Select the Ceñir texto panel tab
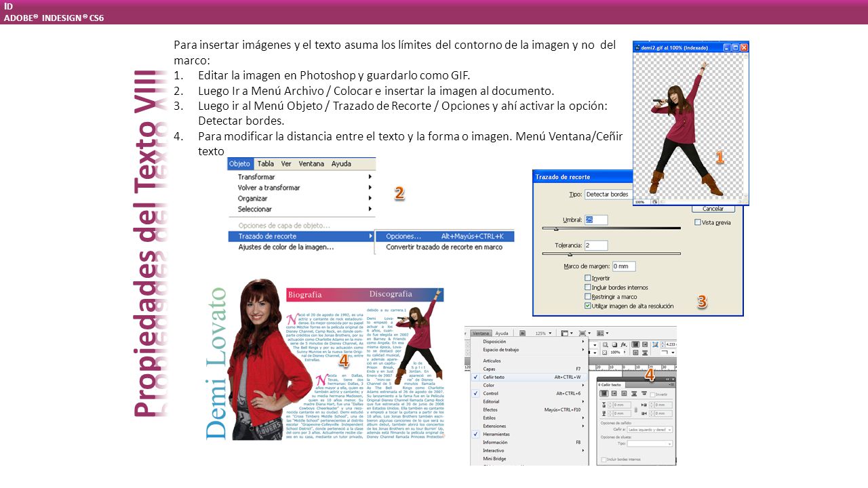 610,384
